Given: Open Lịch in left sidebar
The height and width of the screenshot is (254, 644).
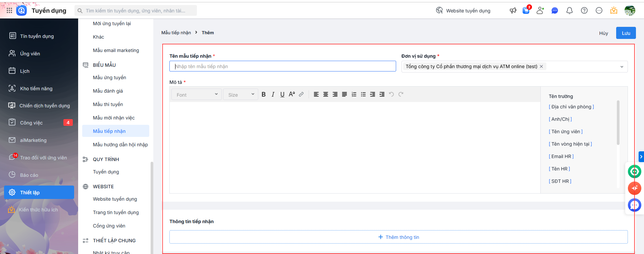Looking at the screenshot, I should [39, 71].
